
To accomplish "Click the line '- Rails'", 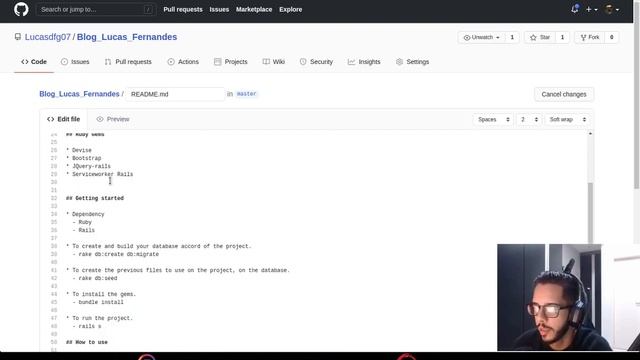I will point(84,230).
